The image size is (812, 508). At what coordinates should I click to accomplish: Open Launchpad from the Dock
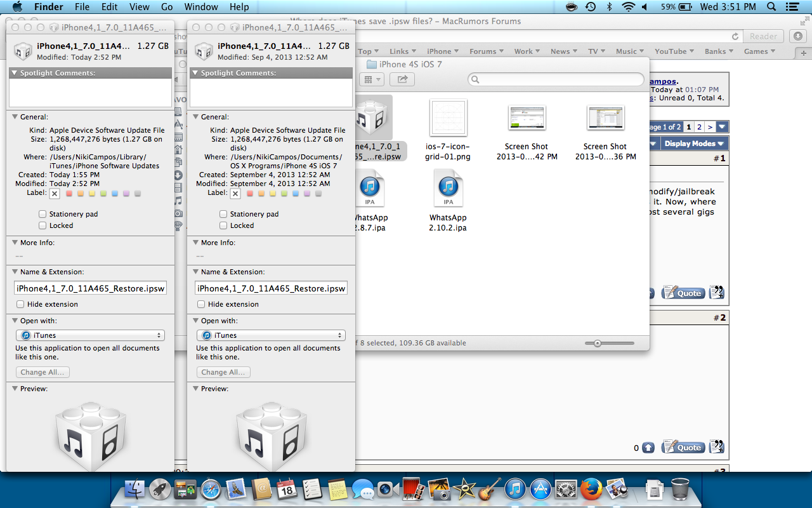coord(160,490)
